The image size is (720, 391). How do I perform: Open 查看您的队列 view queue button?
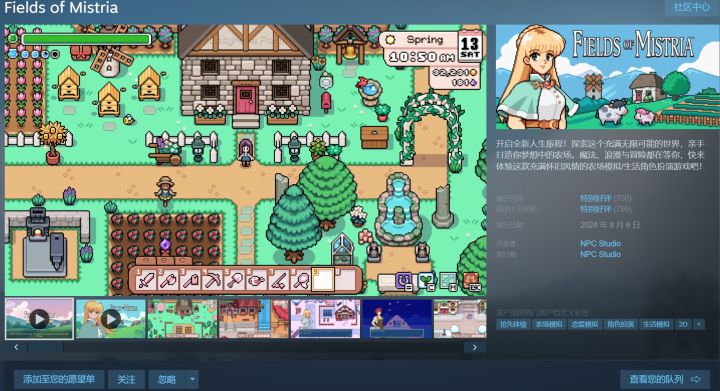(x=664, y=379)
